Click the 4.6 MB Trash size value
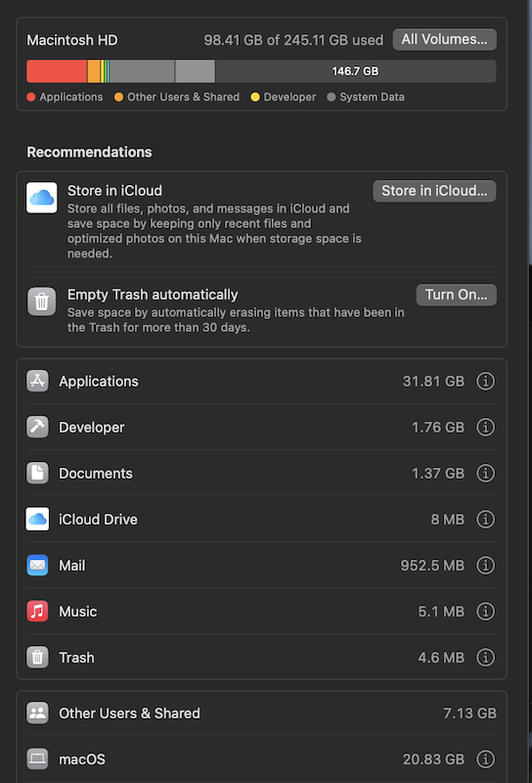 (x=441, y=657)
